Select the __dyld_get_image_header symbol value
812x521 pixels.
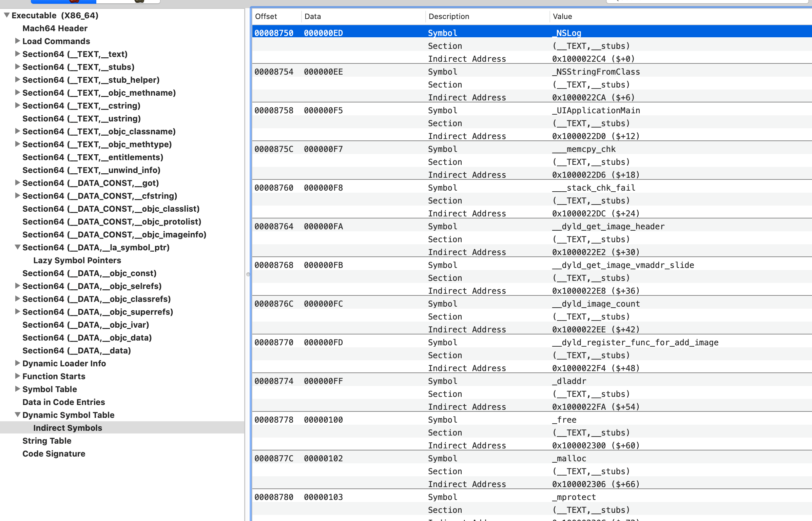coord(608,227)
